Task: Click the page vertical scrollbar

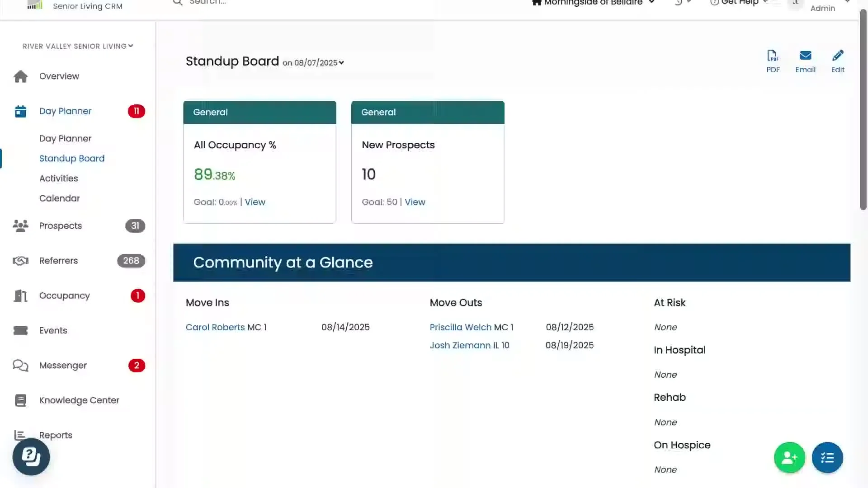Action: tap(863, 113)
